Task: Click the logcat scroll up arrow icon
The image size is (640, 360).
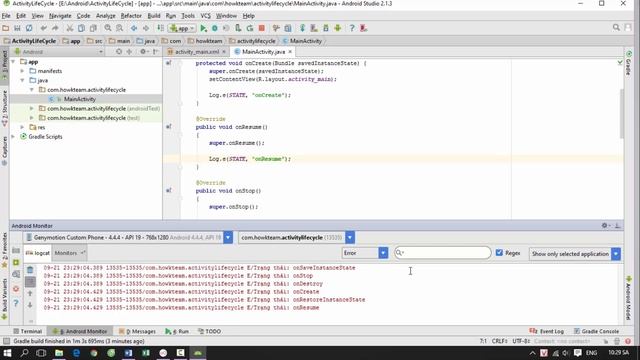Action: pos(30,293)
